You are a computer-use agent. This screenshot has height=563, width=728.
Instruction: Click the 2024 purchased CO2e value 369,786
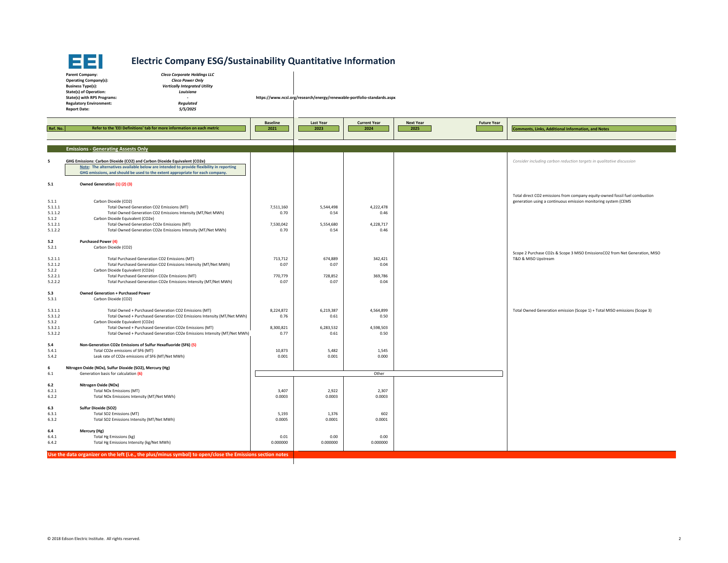point(380,276)
